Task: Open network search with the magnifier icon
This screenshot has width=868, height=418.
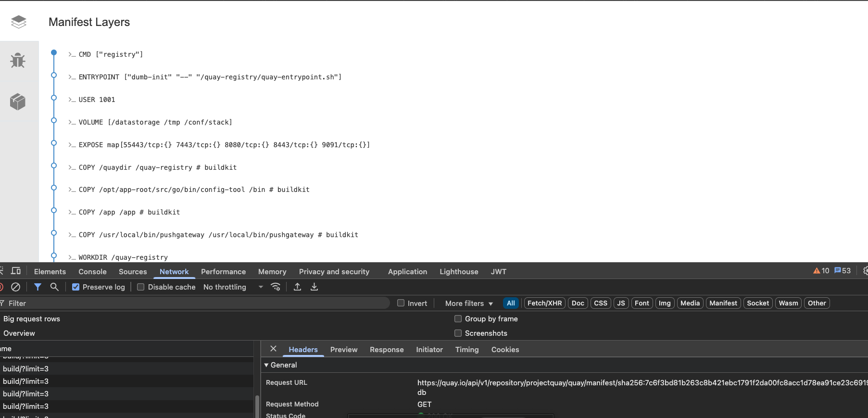Action: (54, 287)
